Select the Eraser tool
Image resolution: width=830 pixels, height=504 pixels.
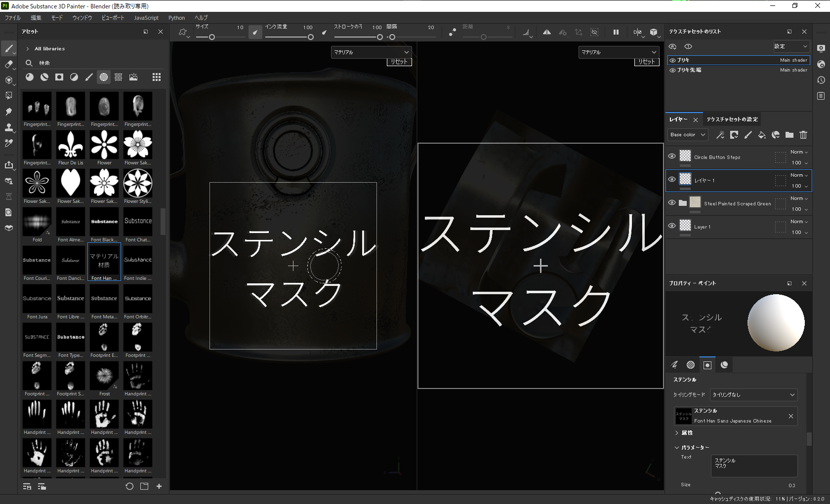point(9,65)
